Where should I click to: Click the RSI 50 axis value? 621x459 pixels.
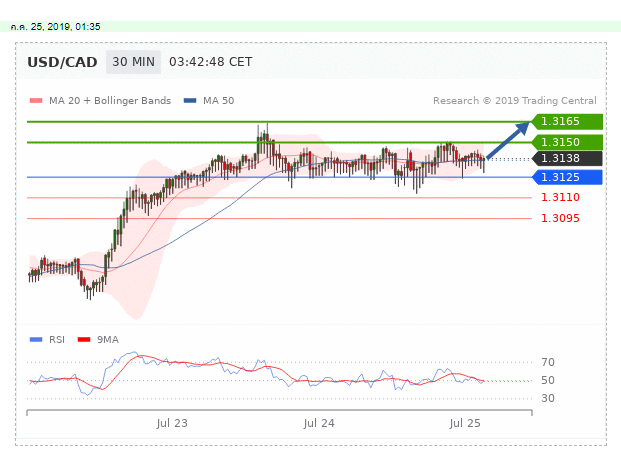pyautogui.click(x=548, y=380)
